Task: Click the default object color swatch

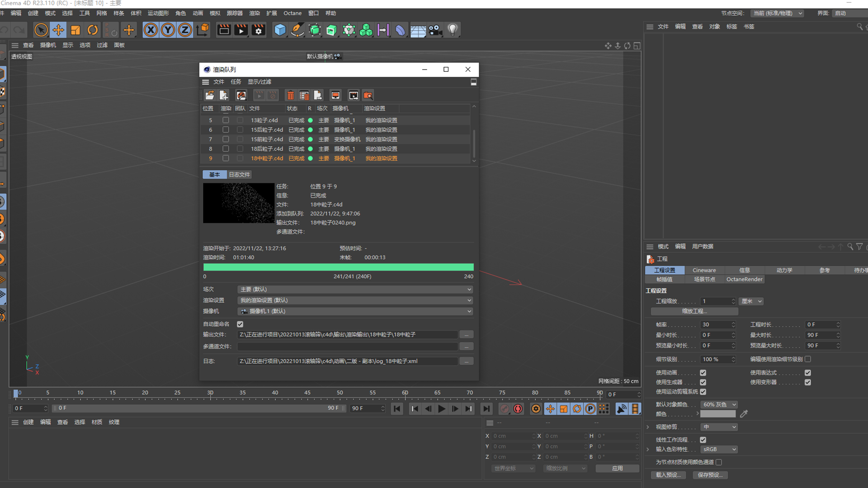Action: click(718, 414)
